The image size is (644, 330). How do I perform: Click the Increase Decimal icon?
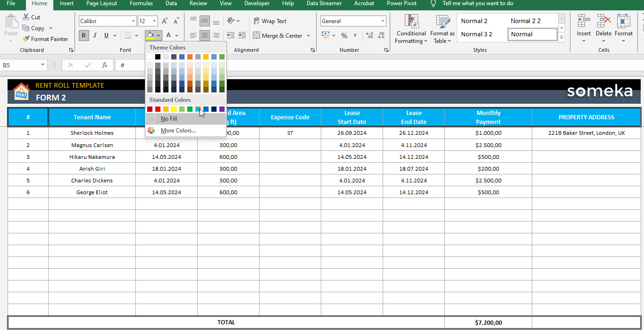368,35
